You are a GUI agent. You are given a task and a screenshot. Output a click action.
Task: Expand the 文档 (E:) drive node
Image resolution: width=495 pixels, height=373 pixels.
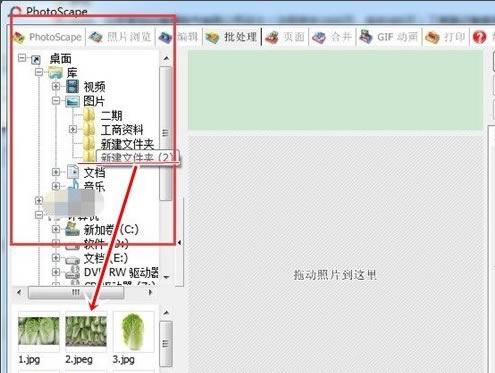[56, 258]
